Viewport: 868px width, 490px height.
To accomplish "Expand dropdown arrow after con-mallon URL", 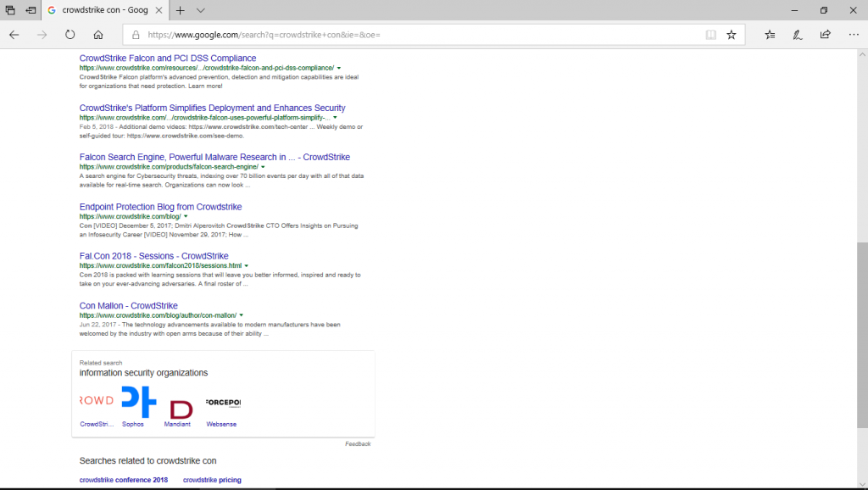I will point(242,315).
